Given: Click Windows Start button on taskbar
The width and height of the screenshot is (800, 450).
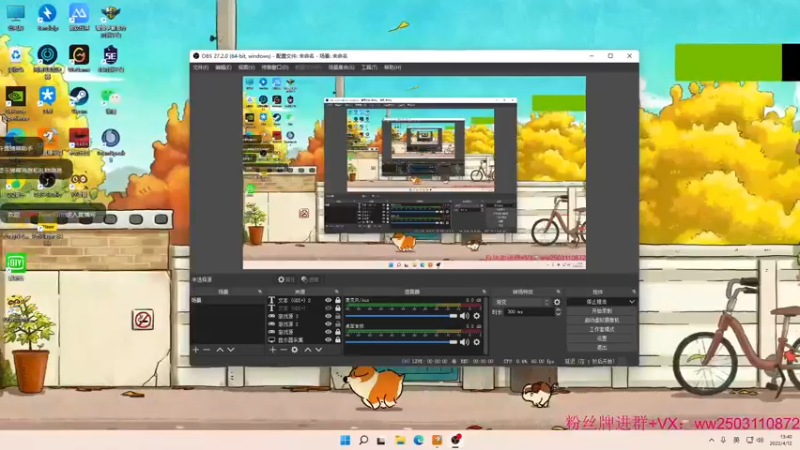Looking at the screenshot, I should pos(345,440).
